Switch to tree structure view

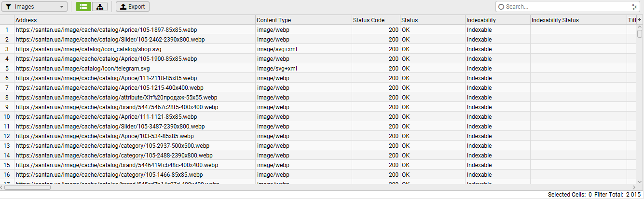[x=100, y=7]
